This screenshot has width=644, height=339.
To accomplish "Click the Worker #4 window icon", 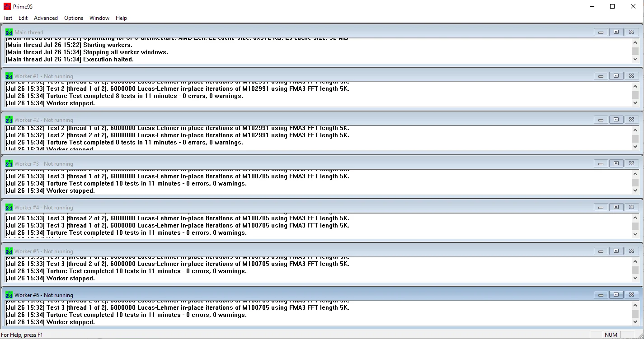I will 9,207.
